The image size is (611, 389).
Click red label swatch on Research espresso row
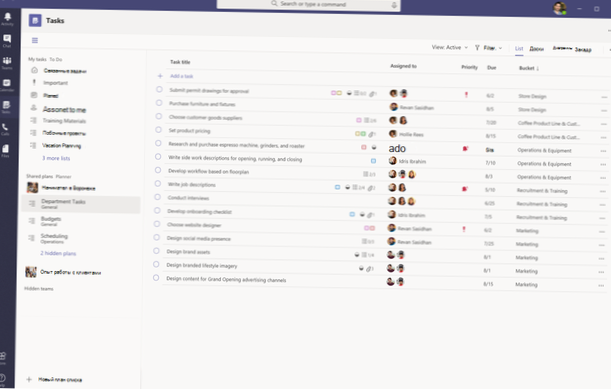[364, 147]
